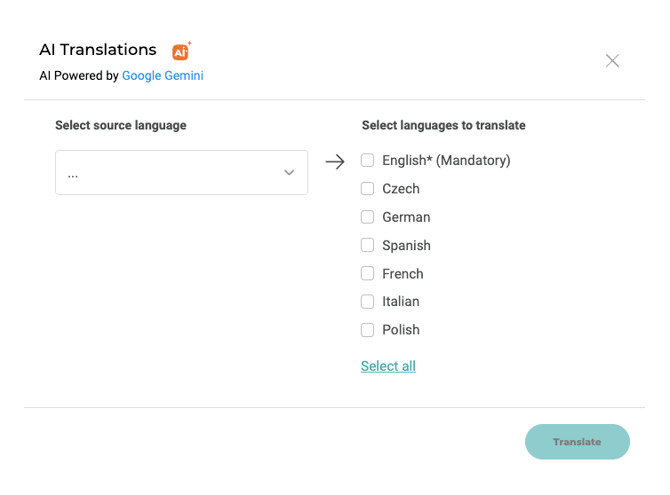Click the "..." placeholder in the source language box
This screenshot has width=670, height=495.
pyautogui.click(x=73, y=174)
